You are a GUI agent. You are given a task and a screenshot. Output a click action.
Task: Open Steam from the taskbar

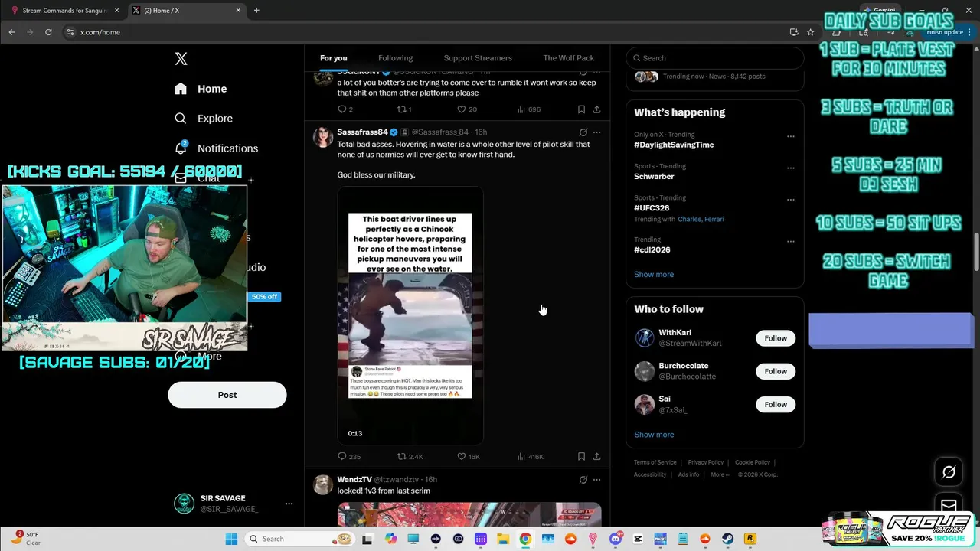click(x=728, y=539)
